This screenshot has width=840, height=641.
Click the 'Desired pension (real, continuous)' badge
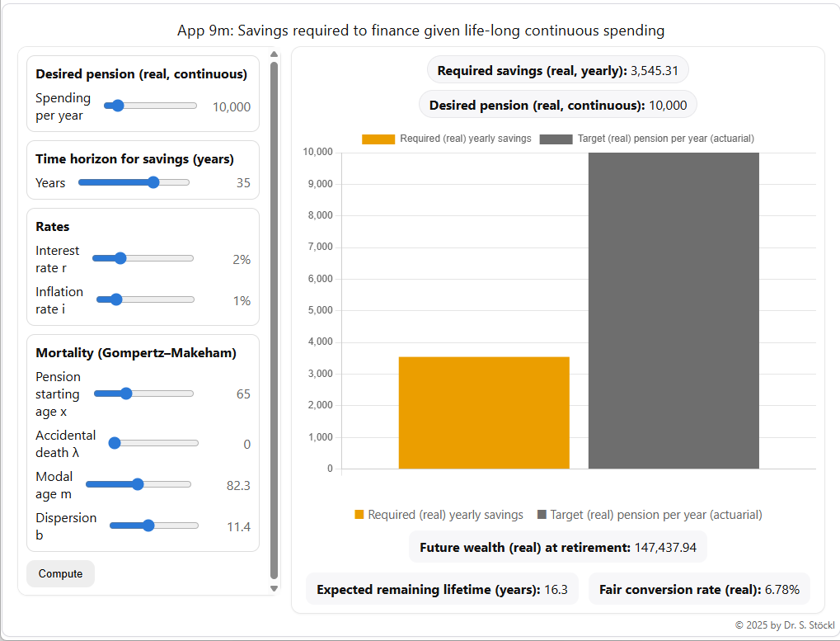(557, 105)
